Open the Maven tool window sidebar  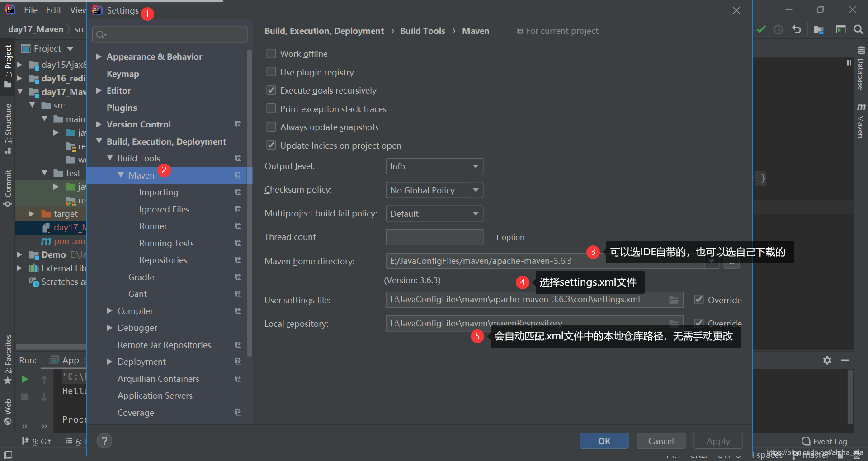[861, 120]
